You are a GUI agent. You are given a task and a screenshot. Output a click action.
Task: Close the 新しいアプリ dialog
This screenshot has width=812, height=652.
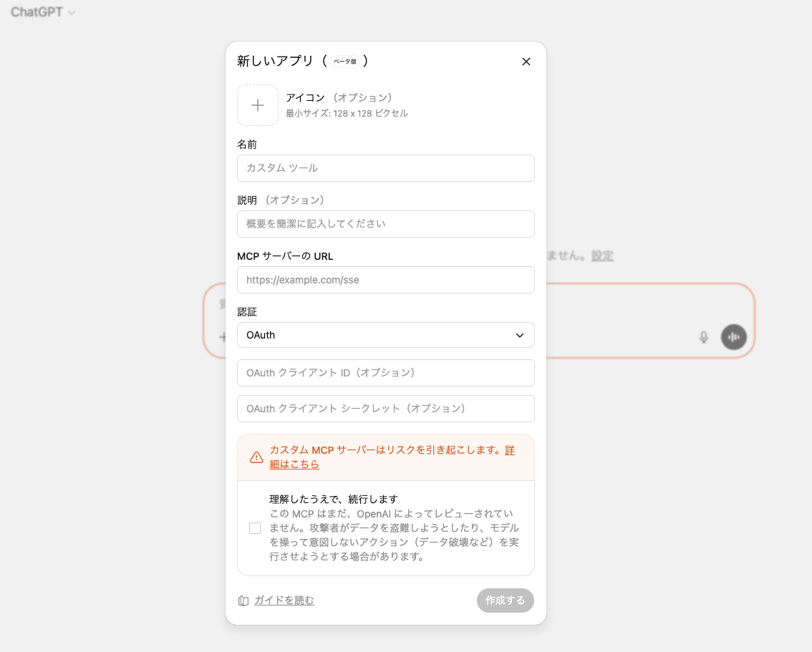point(526,62)
